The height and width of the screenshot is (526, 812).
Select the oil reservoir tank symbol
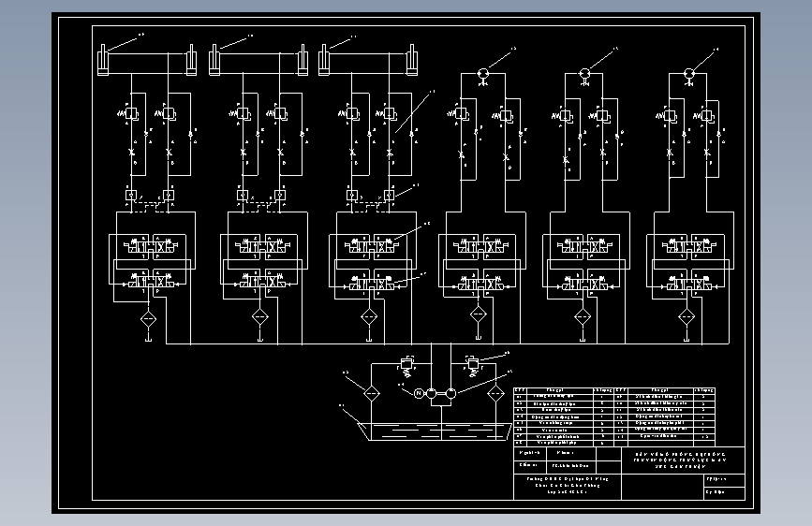pos(434,431)
